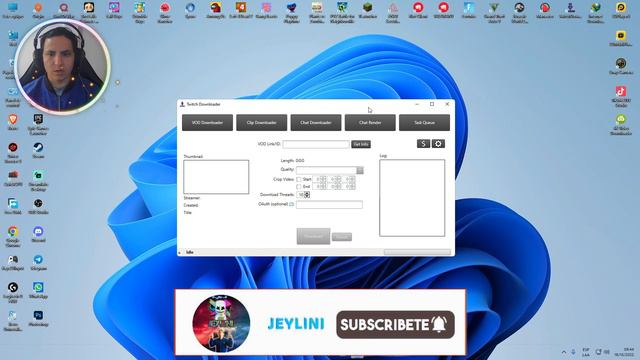Launch Epic Games Launcher shortcut

coord(38,124)
